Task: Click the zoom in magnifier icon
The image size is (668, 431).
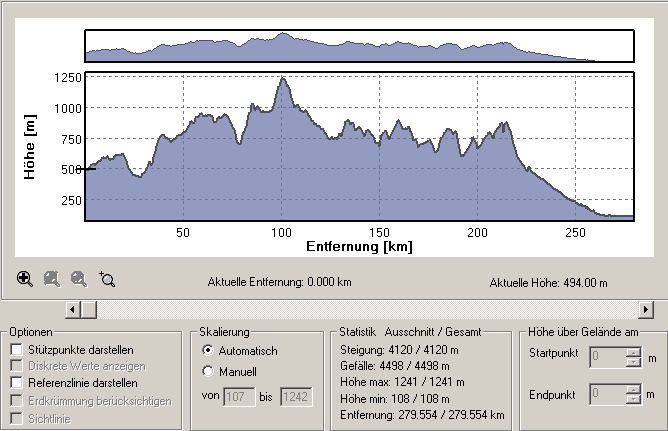Action: tap(25, 280)
